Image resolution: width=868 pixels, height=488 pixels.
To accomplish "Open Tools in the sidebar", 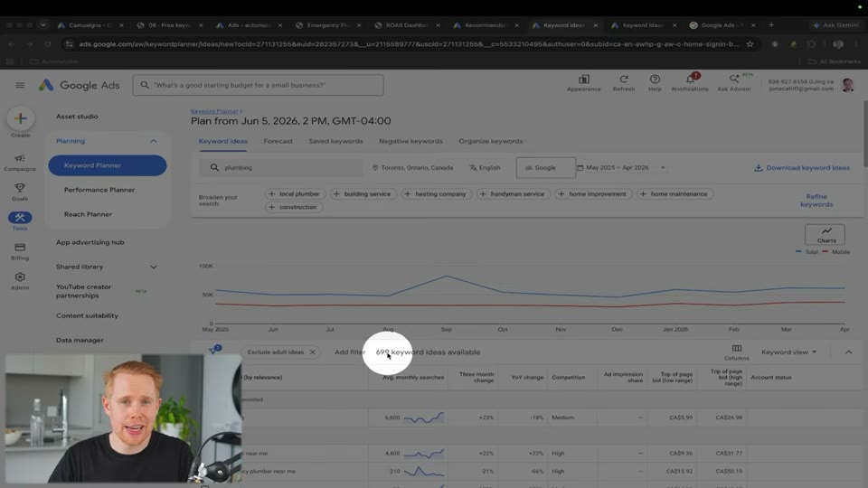I will [20, 221].
